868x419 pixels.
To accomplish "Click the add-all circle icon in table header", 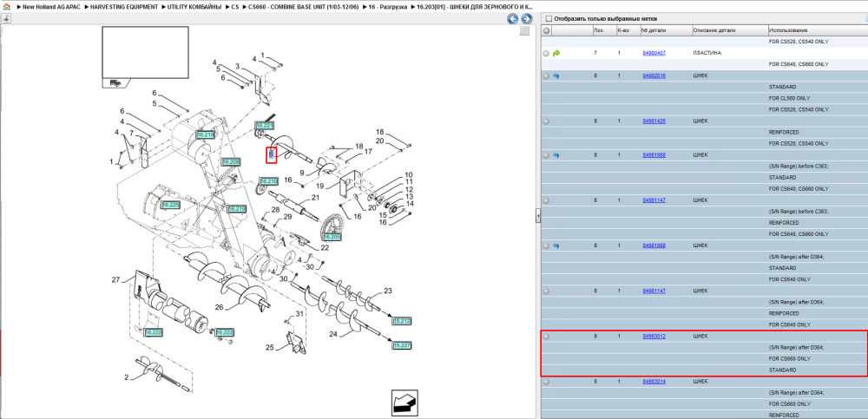I will [x=546, y=30].
